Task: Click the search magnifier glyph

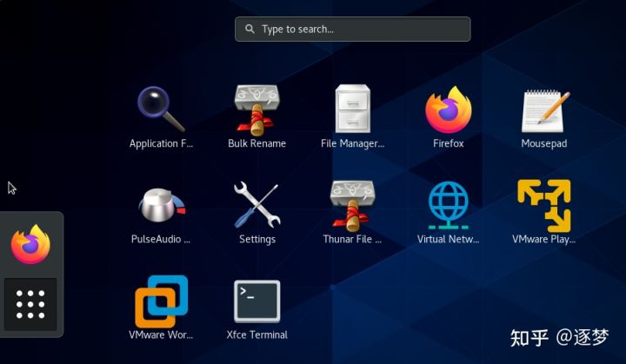Action: [250, 30]
